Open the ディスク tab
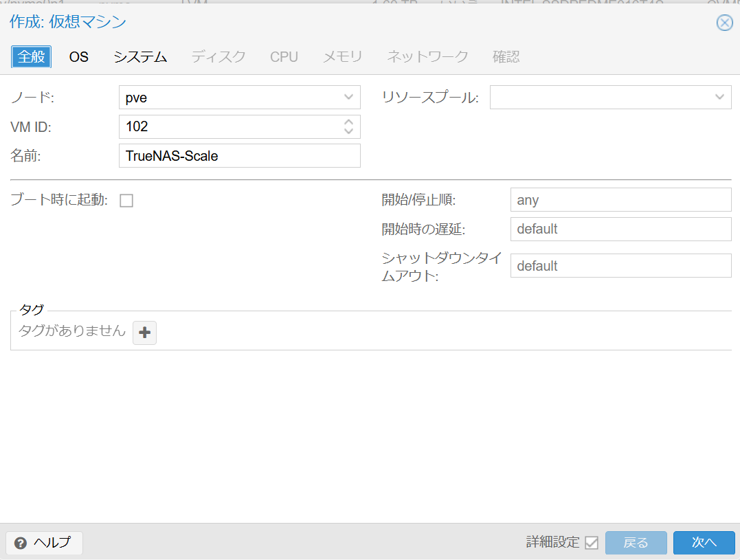The width and height of the screenshot is (740, 560). (x=218, y=56)
